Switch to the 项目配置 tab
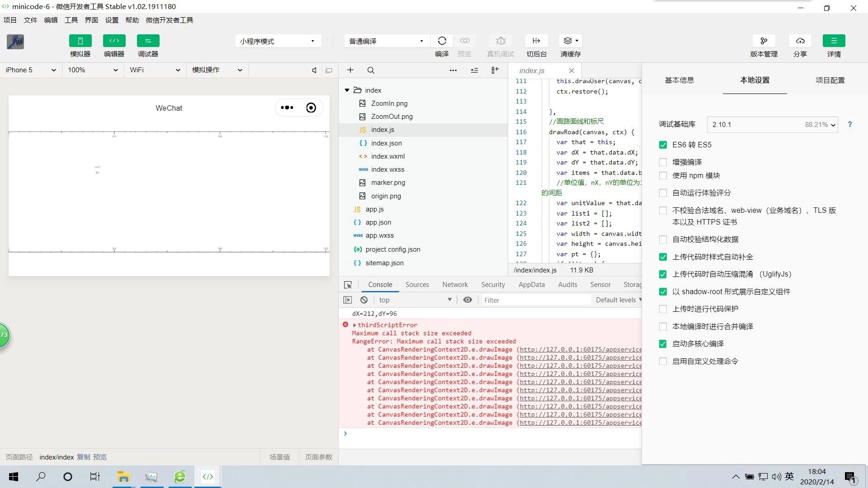Screen dimensions: 868x488 (830, 80)
